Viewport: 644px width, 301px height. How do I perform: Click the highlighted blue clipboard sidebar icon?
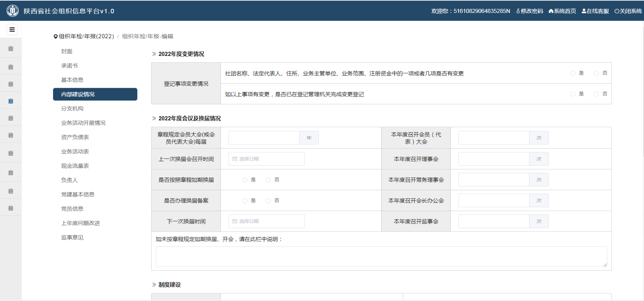click(x=11, y=101)
